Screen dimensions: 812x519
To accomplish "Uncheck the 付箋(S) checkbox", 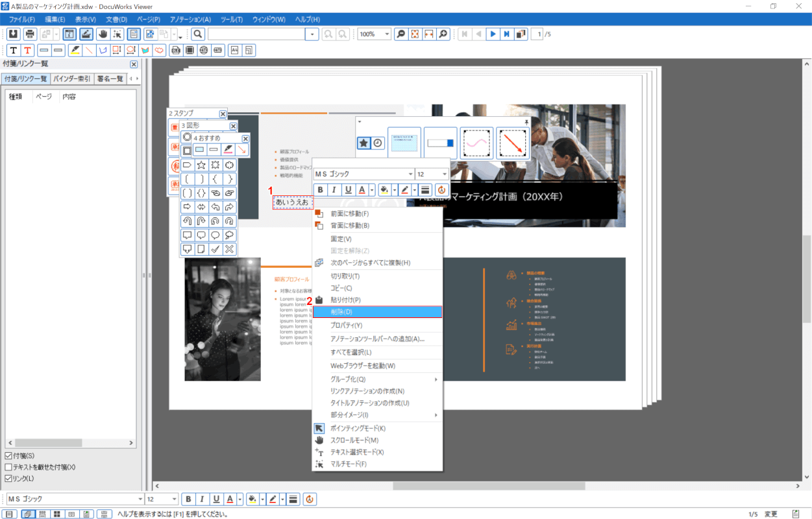I will [x=8, y=455].
